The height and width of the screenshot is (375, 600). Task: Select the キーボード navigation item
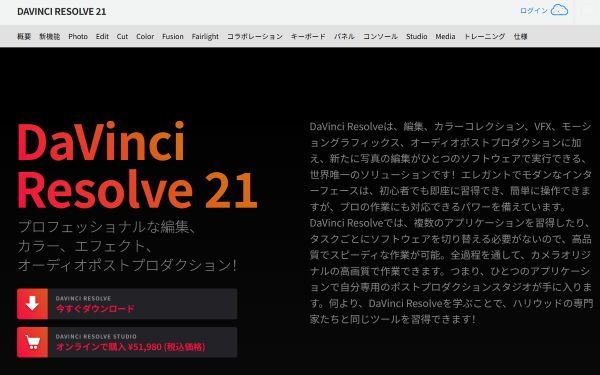[308, 36]
